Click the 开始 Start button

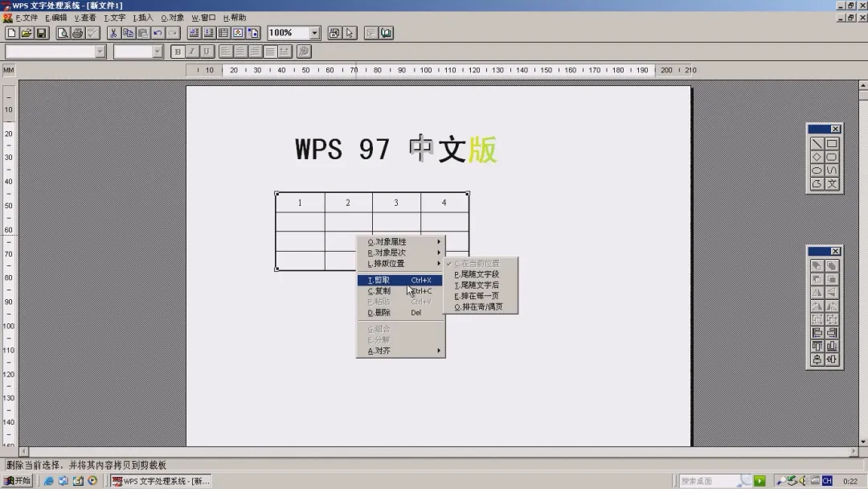coord(17,481)
